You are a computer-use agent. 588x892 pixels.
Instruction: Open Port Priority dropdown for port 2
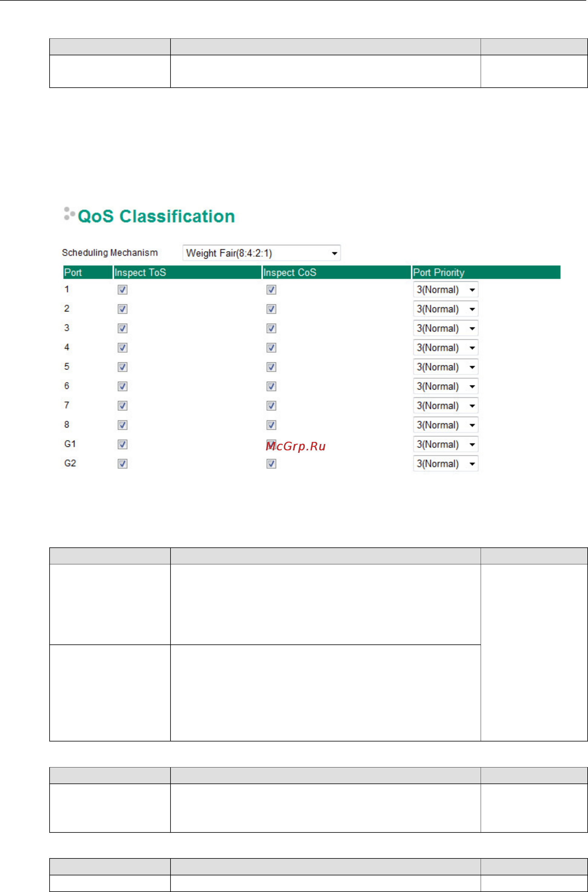(x=446, y=309)
